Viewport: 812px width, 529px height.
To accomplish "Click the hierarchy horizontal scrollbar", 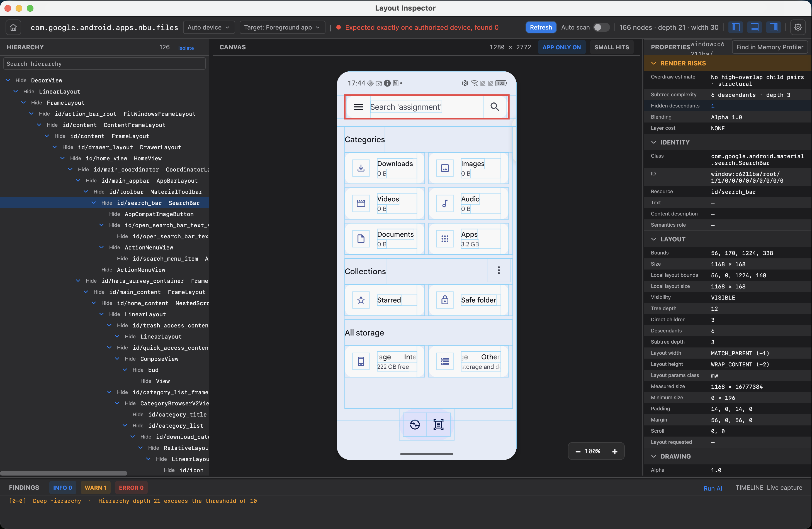I will point(64,473).
